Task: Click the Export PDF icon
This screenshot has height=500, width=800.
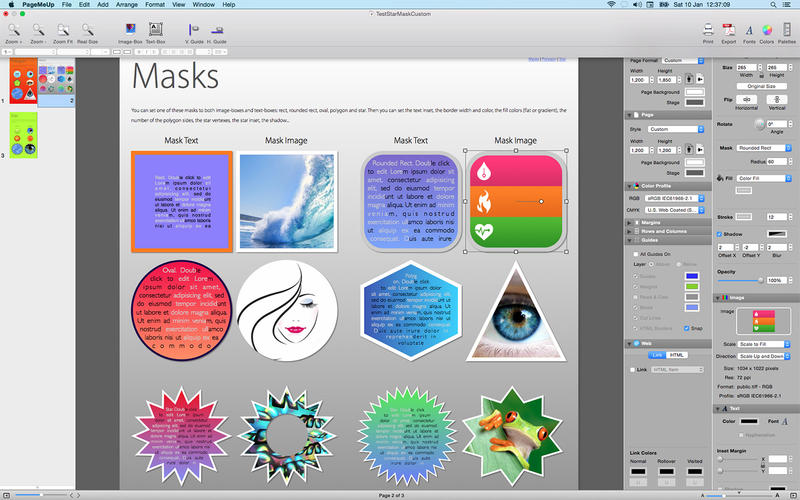Action: [729, 30]
